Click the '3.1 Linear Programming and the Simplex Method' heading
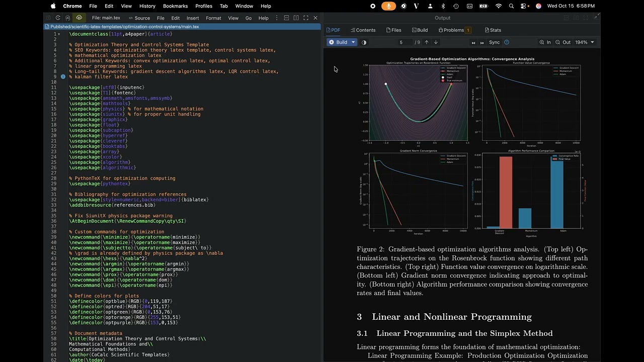Image resolution: width=644 pixels, height=362 pixels. (x=455, y=333)
